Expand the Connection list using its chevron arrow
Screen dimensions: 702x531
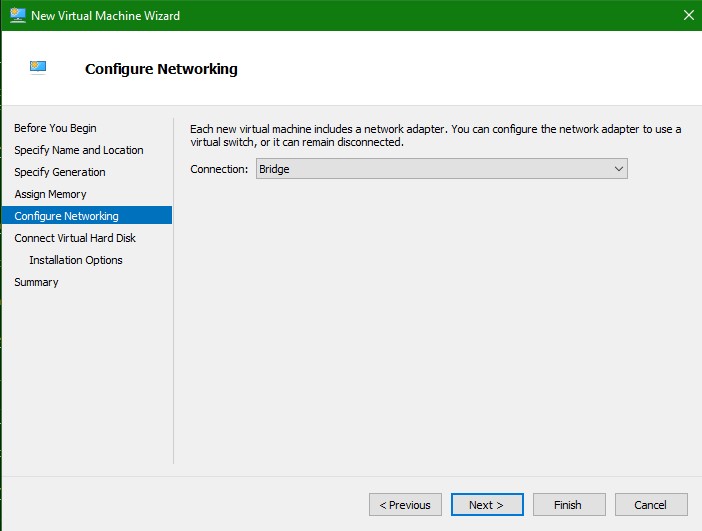tap(618, 169)
